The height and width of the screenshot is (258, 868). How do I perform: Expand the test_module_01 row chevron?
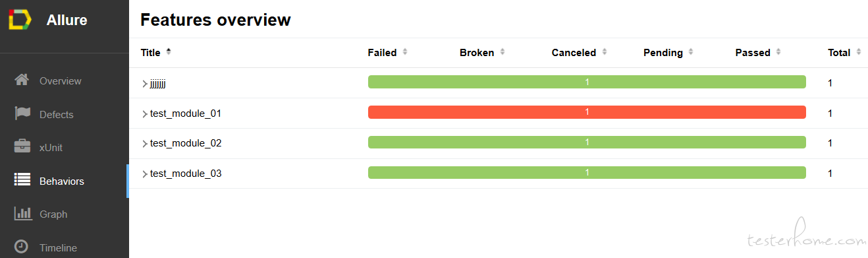(145, 114)
